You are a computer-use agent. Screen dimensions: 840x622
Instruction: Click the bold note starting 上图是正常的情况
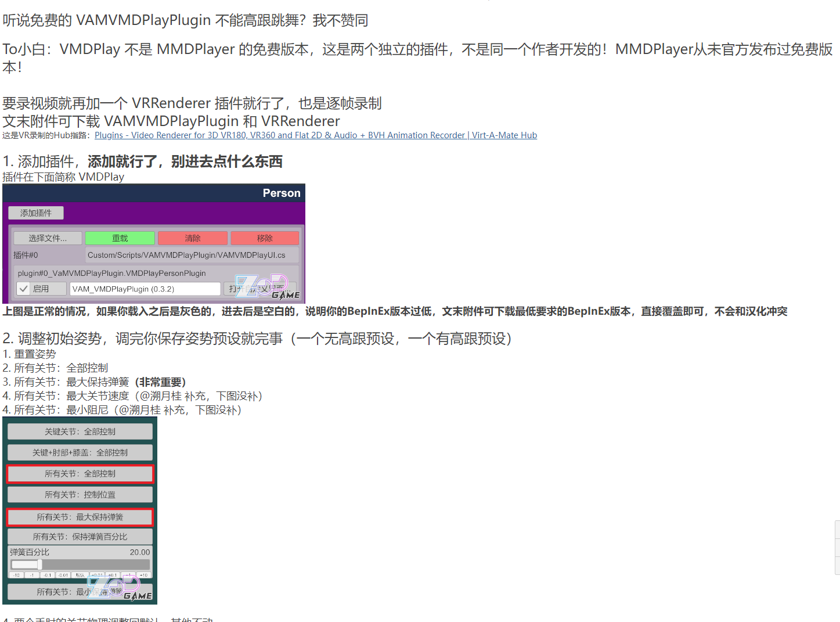click(395, 311)
